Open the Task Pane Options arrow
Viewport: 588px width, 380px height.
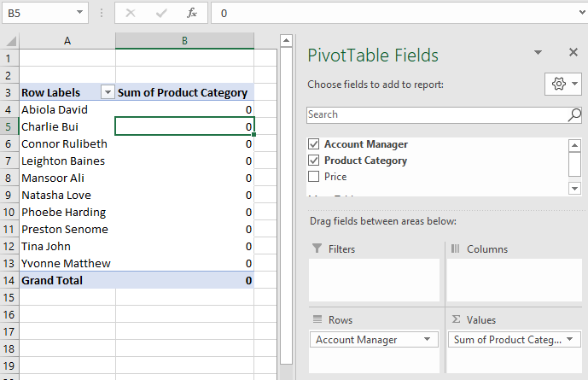pyautogui.click(x=538, y=53)
